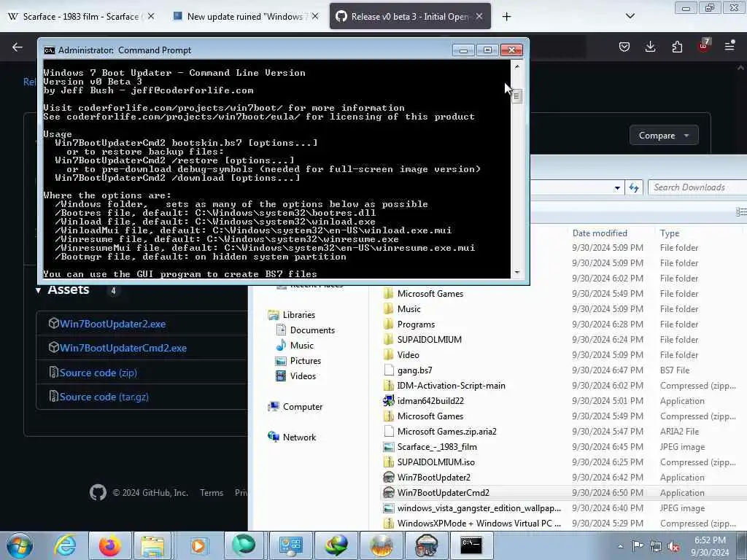Click the uBlock extension icon with badge
747x560 pixels.
(x=704, y=46)
